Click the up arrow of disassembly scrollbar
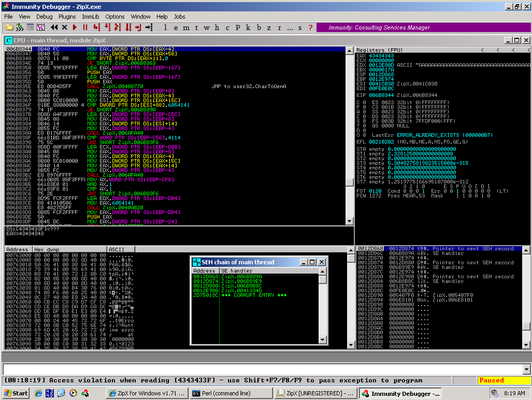Image resolution: width=532 pixels, height=400 pixels. tap(350, 51)
